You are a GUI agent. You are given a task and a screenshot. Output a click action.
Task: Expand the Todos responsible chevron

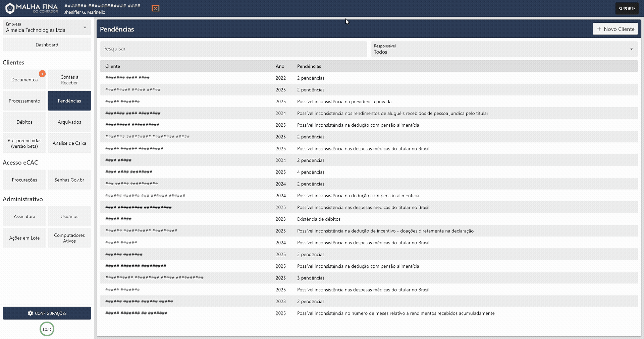632,49
